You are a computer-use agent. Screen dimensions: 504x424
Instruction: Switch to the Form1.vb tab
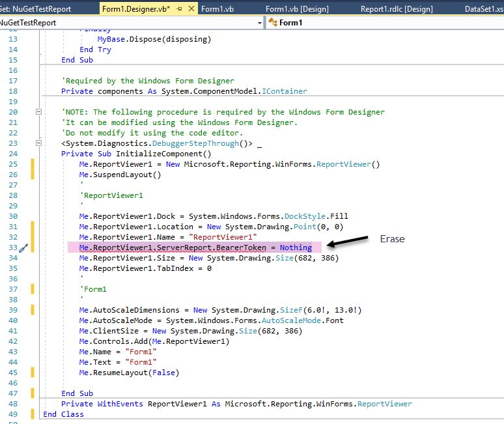tap(217, 9)
